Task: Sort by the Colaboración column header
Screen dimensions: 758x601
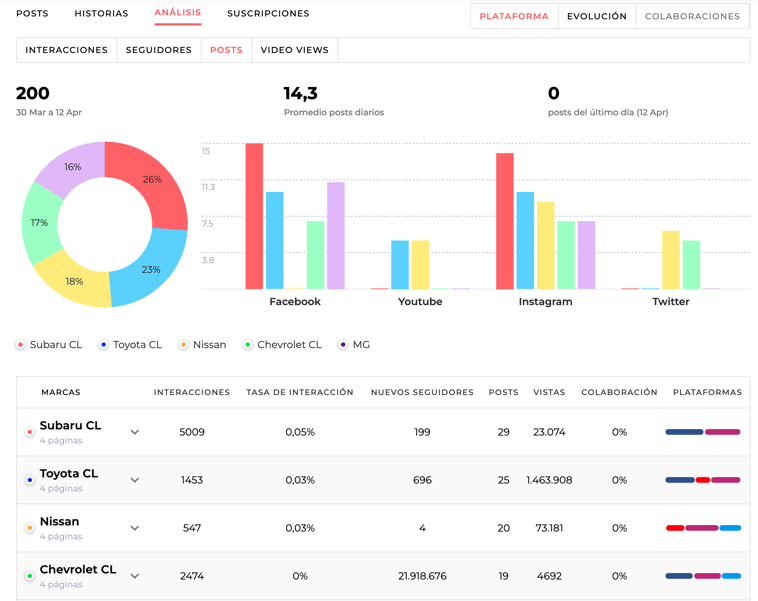Action: pos(619,392)
